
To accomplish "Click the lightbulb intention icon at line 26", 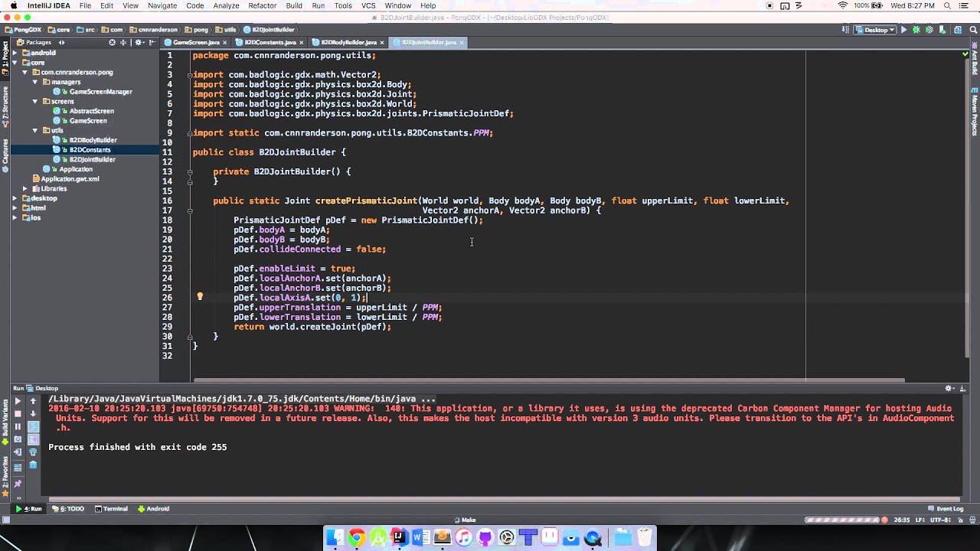I will point(200,297).
